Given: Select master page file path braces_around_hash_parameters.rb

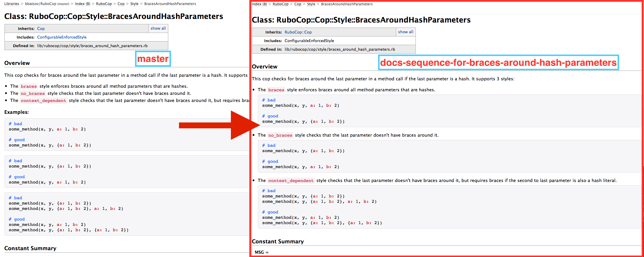Looking at the screenshot, I should [x=92, y=46].
